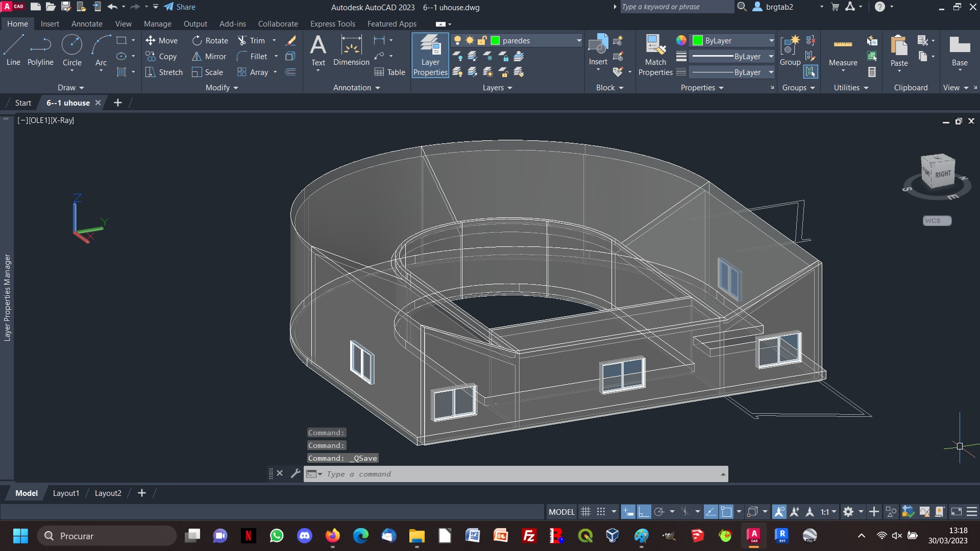This screenshot has width=980, height=551.
Task: Expand the Draw panel
Action: (70, 87)
